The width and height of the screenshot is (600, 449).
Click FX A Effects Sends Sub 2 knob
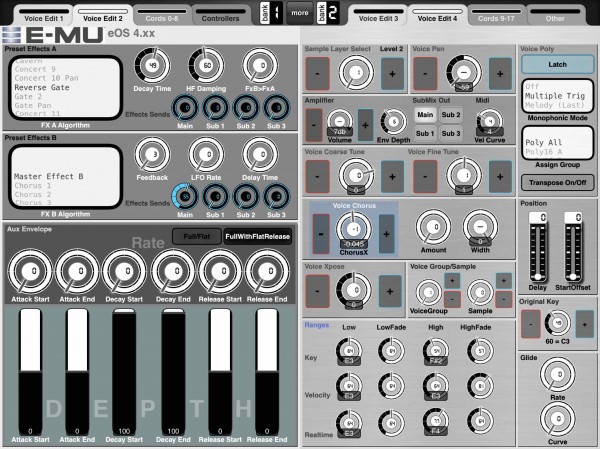(x=246, y=108)
